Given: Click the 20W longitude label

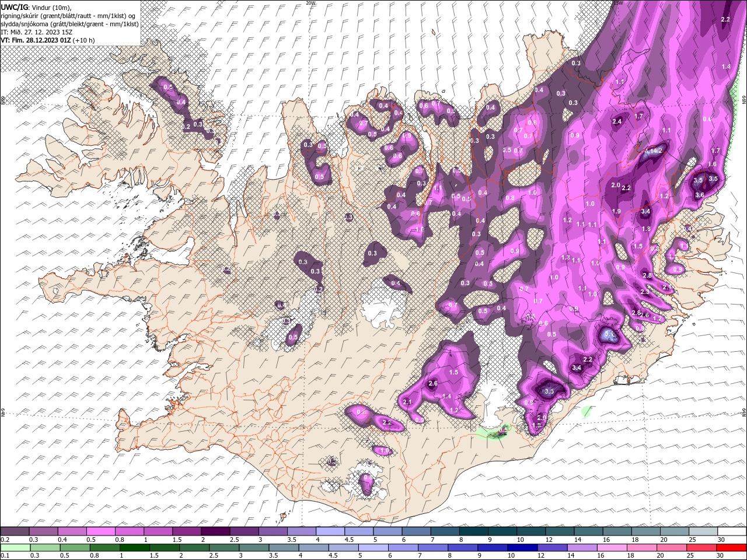Looking at the screenshot, I should 311,2.
